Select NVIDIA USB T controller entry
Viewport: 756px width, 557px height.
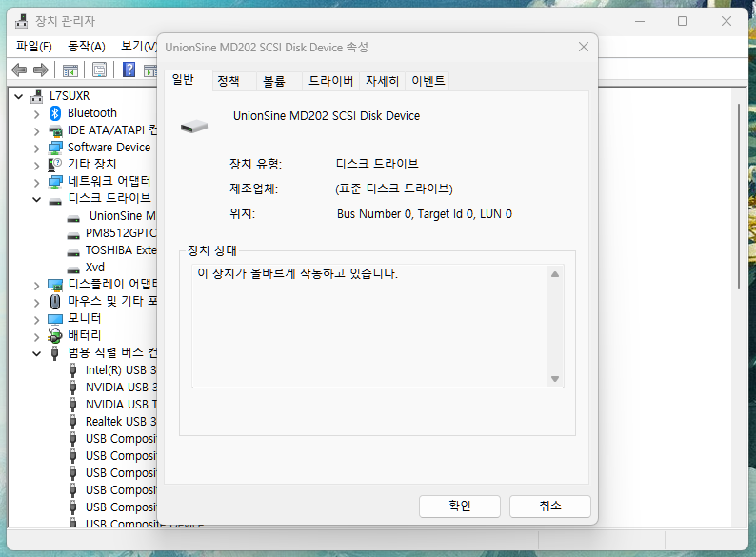point(121,405)
